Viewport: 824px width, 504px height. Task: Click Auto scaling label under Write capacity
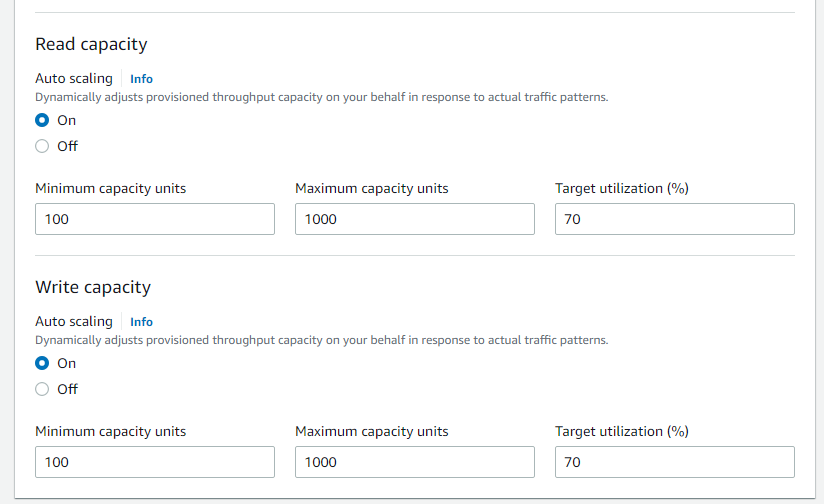(x=74, y=321)
